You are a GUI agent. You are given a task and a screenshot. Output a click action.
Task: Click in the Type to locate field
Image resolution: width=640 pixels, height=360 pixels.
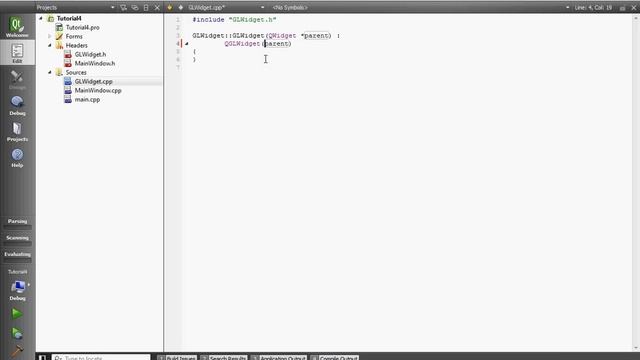coord(101,358)
